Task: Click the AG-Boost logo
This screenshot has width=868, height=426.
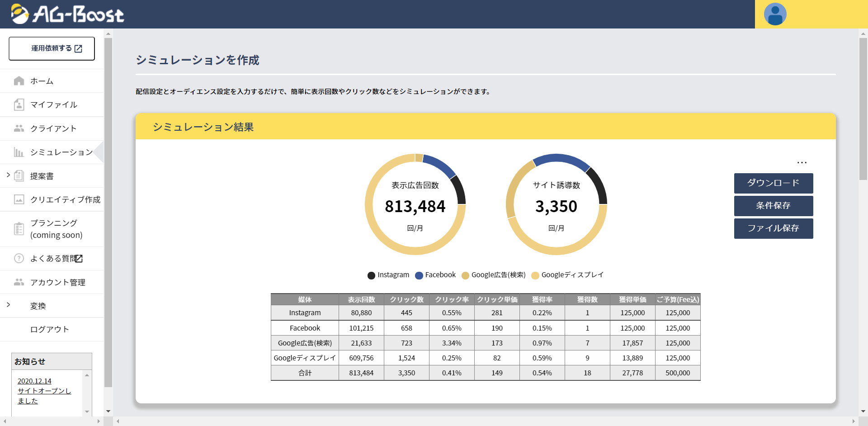Action: [67, 14]
